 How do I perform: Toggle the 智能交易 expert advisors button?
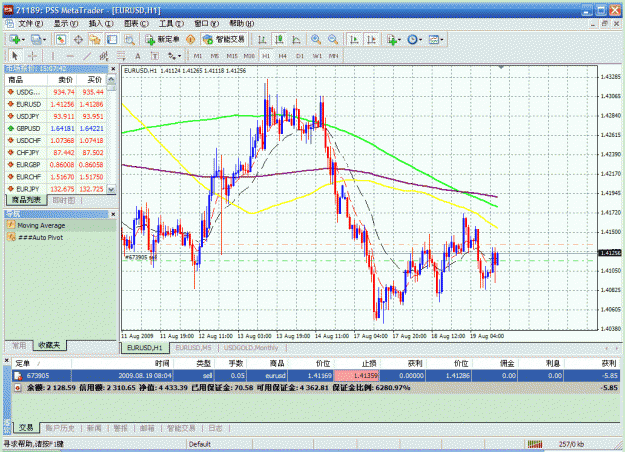(224, 39)
